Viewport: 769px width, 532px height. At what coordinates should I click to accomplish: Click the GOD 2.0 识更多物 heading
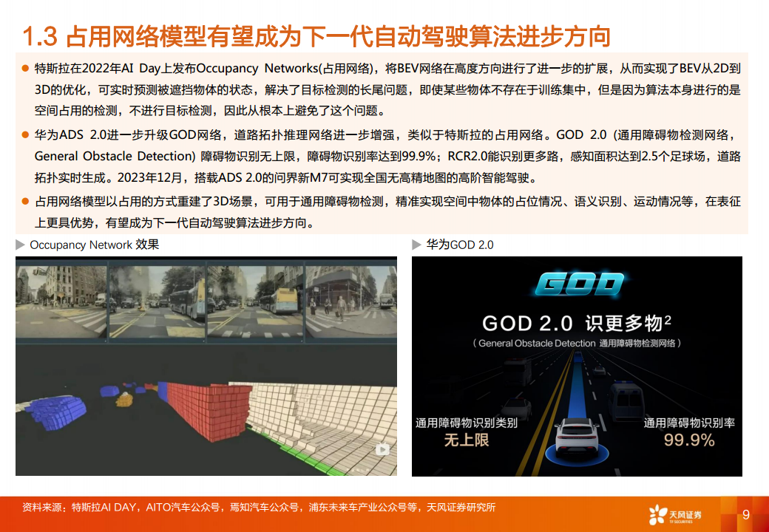click(x=576, y=324)
